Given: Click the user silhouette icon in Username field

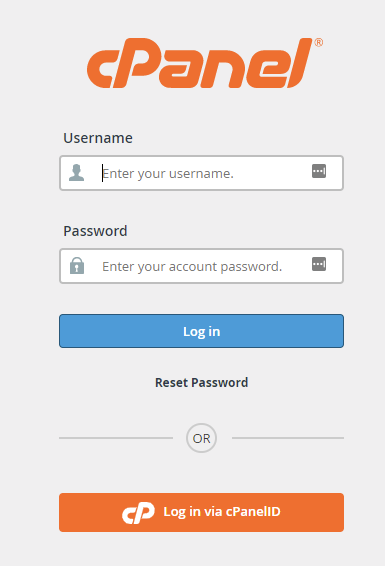Looking at the screenshot, I should point(76,173).
